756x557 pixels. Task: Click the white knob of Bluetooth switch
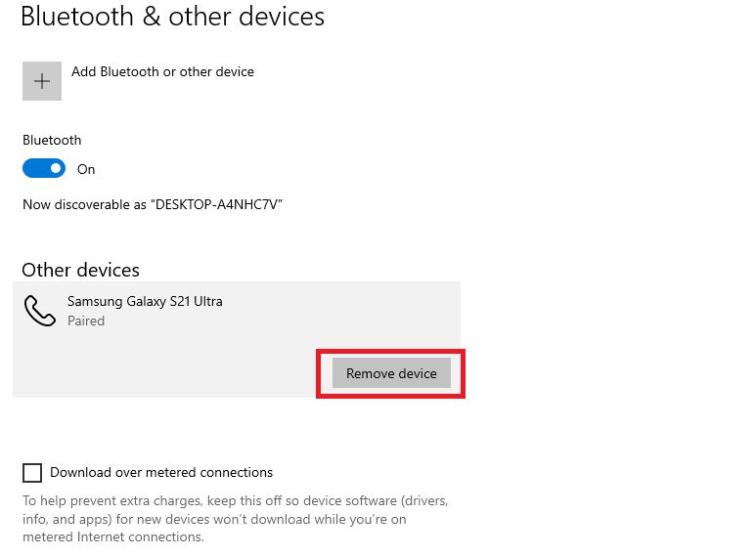point(56,168)
